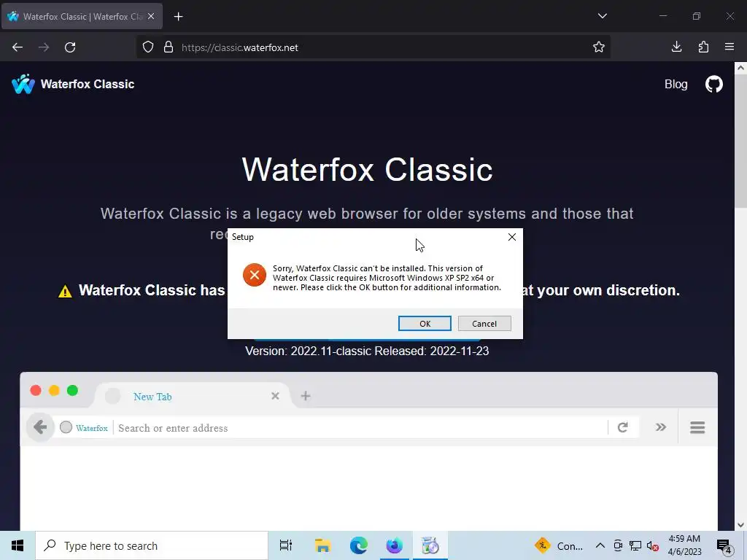This screenshot has width=747, height=560.
Task: Open the clock and date flyout
Action: 684,545
